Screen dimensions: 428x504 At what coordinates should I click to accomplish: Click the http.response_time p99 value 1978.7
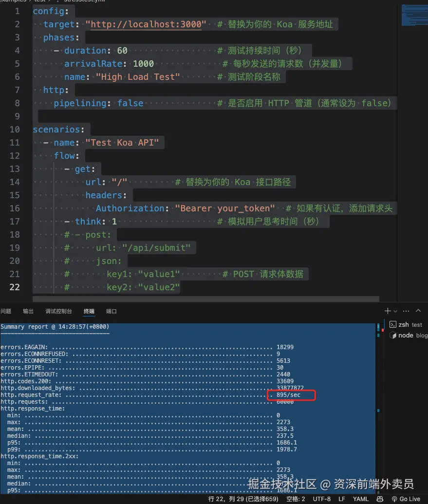click(x=287, y=449)
